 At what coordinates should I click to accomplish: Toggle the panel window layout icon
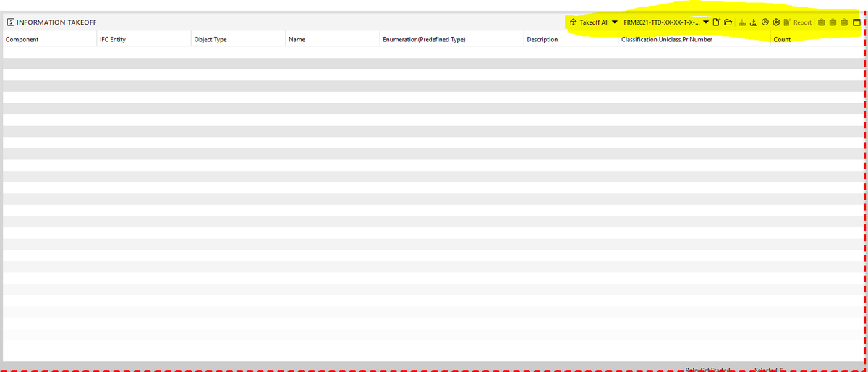click(857, 22)
